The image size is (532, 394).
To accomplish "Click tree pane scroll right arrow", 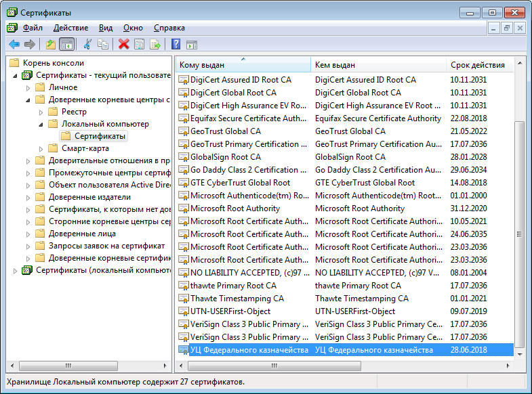I will click(x=165, y=366).
